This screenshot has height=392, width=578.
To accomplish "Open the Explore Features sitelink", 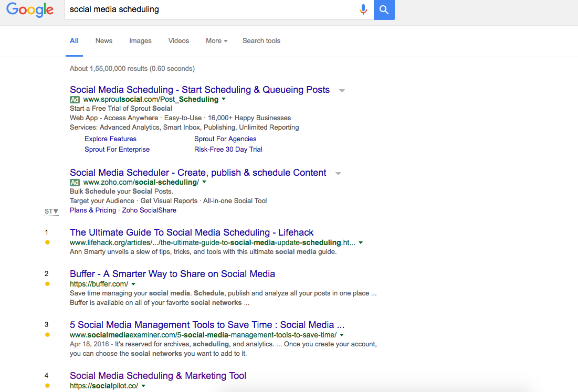I will point(110,139).
